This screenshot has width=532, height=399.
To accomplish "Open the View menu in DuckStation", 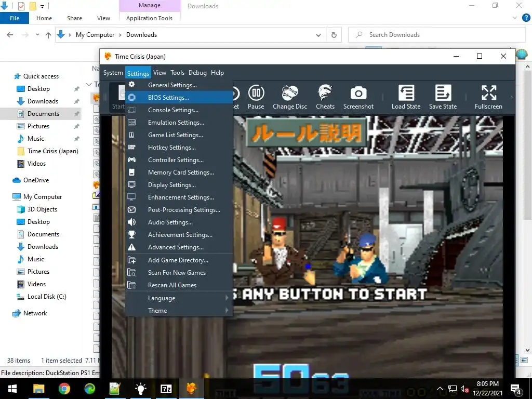I will point(159,73).
